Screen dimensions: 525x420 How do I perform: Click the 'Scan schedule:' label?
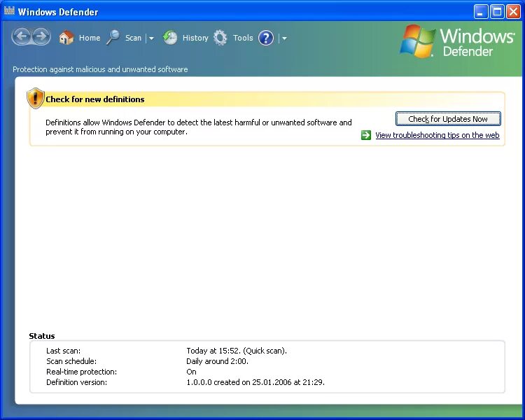71,361
